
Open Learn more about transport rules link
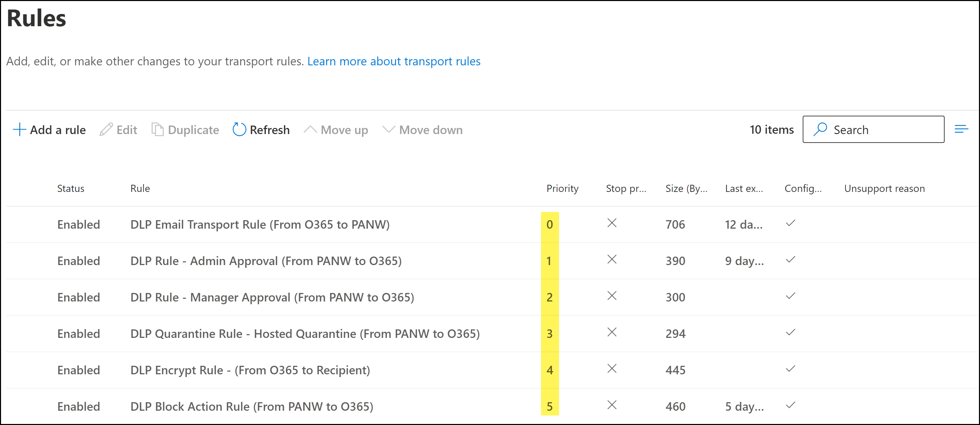393,61
